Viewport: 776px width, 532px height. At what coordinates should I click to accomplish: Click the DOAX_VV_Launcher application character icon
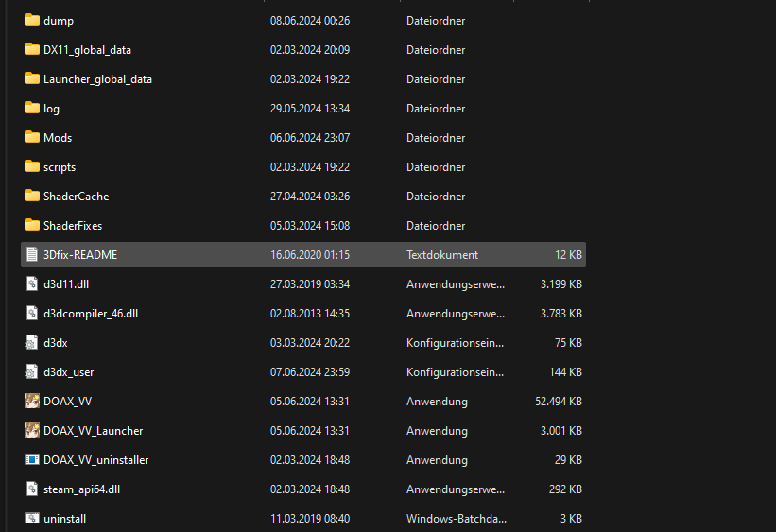pos(32,430)
